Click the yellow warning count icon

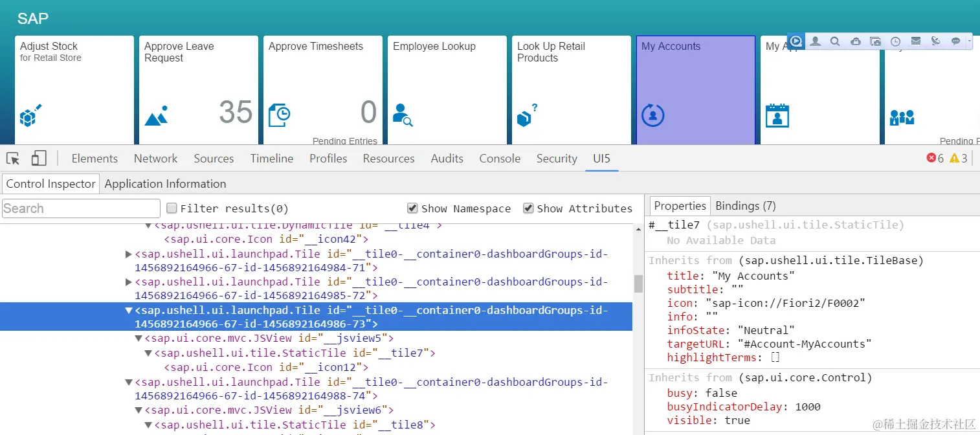954,158
